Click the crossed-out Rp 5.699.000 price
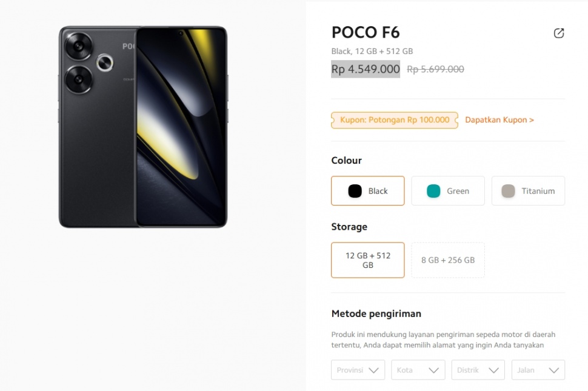Screen dimensions: 588x391 click(x=435, y=69)
